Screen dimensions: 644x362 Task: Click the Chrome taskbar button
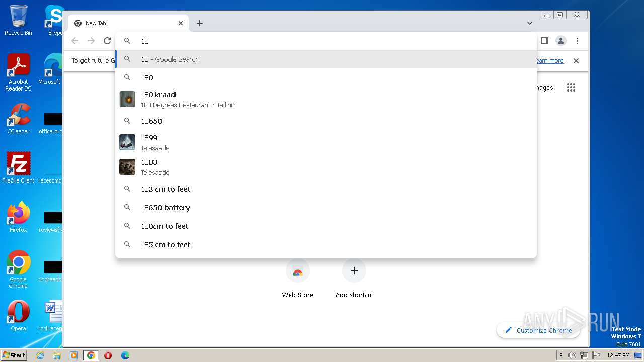91,355
